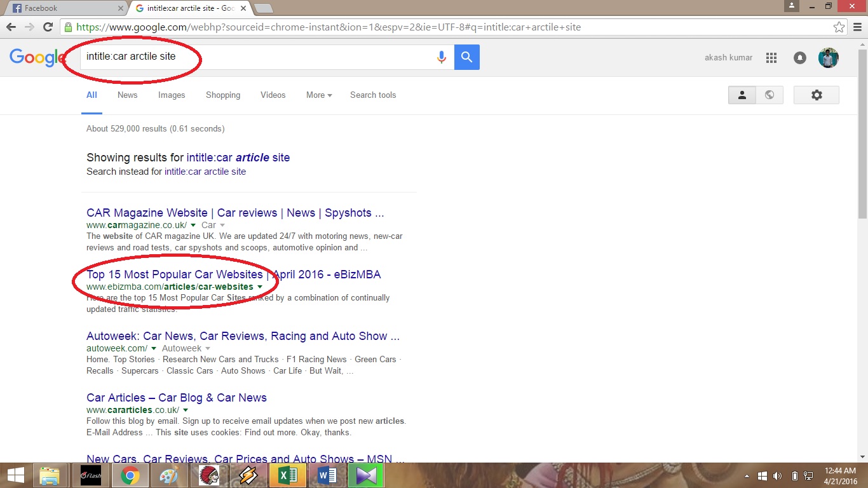This screenshot has height=488, width=868.
Task: Switch to Videos results
Action: click(273, 95)
